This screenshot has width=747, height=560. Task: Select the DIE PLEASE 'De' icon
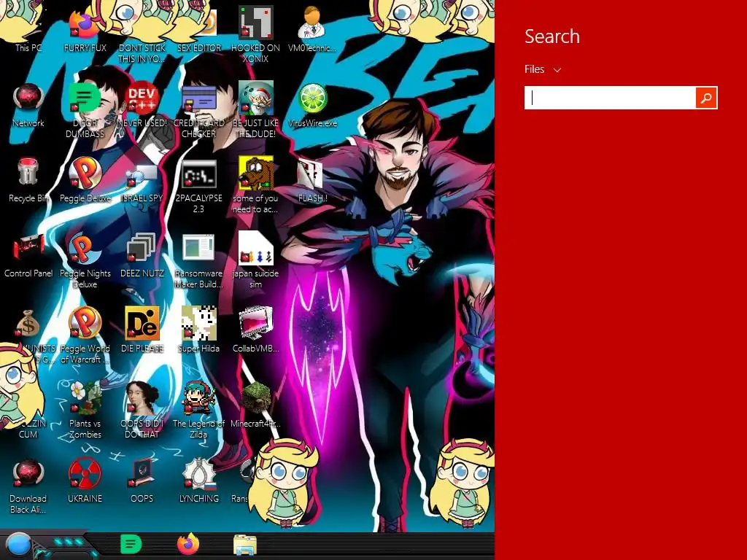(x=142, y=330)
